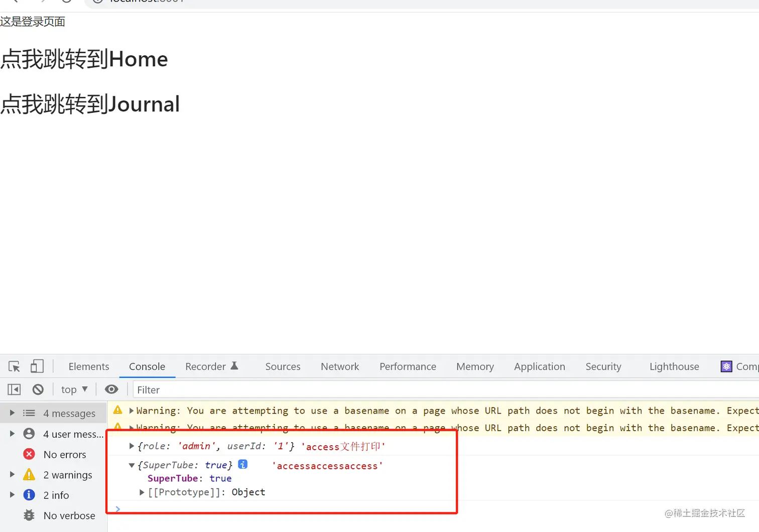759x532 pixels.
Task: Clear the console with the ban icon
Action: coord(38,389)
